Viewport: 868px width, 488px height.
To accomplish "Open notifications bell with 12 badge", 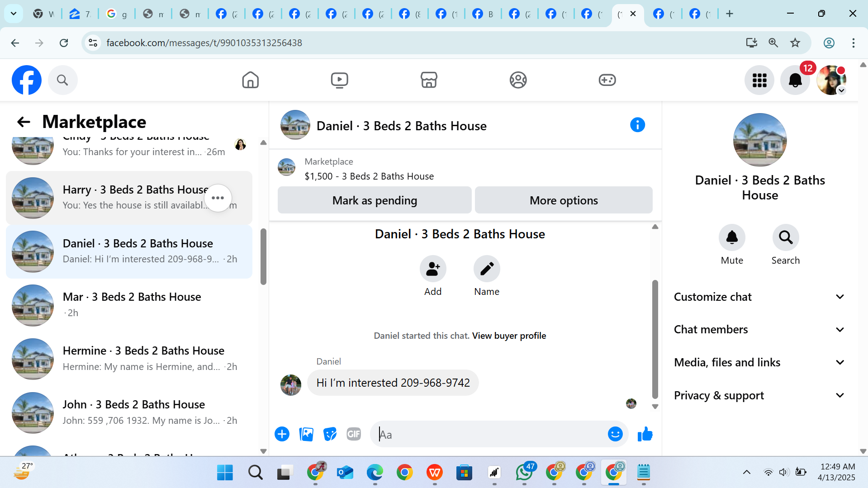I will (795, 80).
